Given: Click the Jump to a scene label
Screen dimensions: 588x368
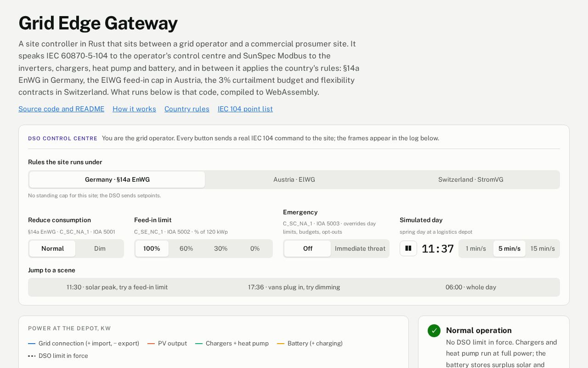Looking at the screenshot, I should [x=51, y=270].
